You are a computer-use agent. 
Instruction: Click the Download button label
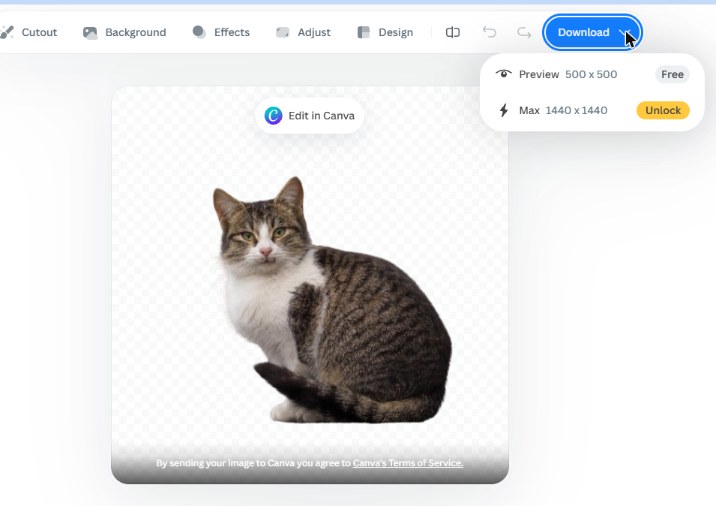(x=584, y=32)
